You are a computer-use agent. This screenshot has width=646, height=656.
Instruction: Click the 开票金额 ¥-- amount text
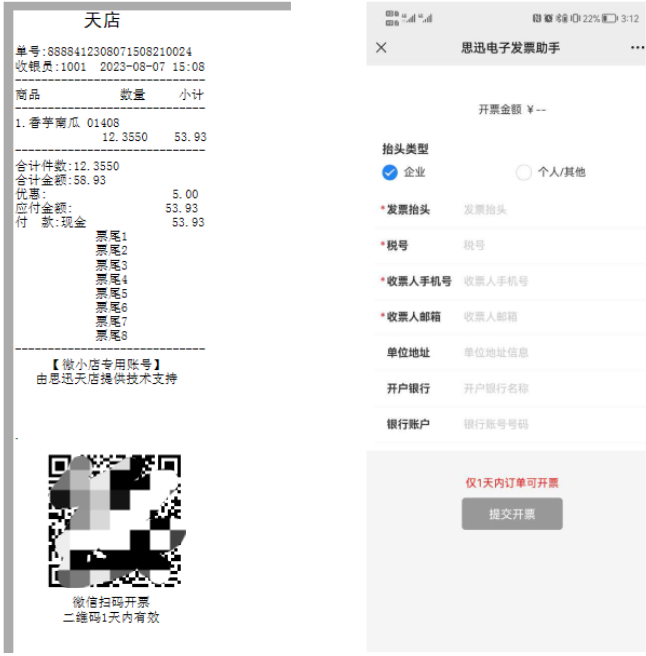click(512, 110)
